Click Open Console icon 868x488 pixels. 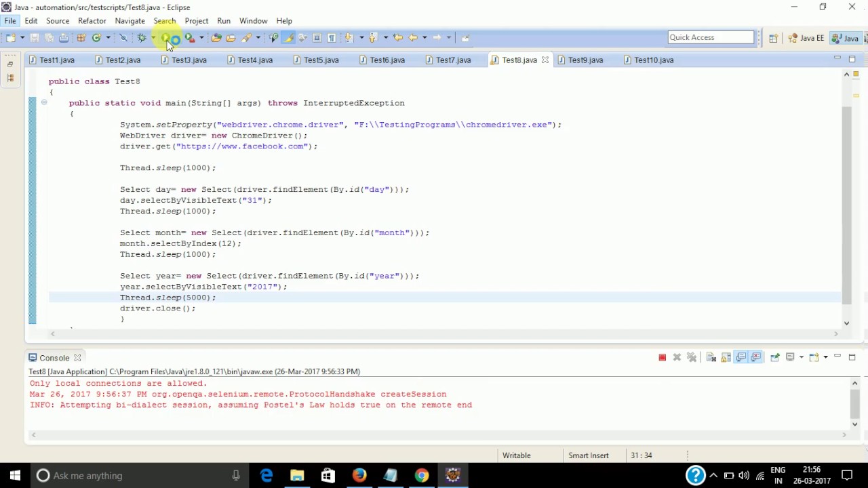click(x=814, y=357)
